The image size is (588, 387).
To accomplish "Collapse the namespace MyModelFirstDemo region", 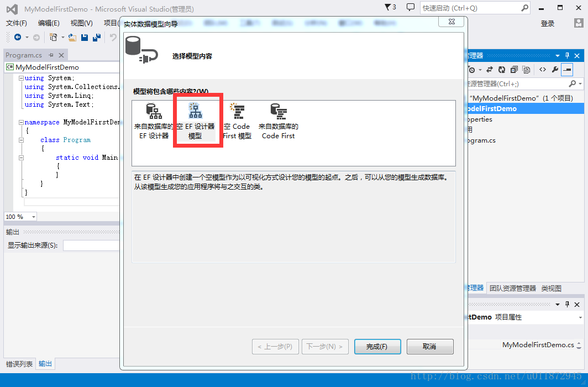I will pyautogui.click(x=22, y=122).
